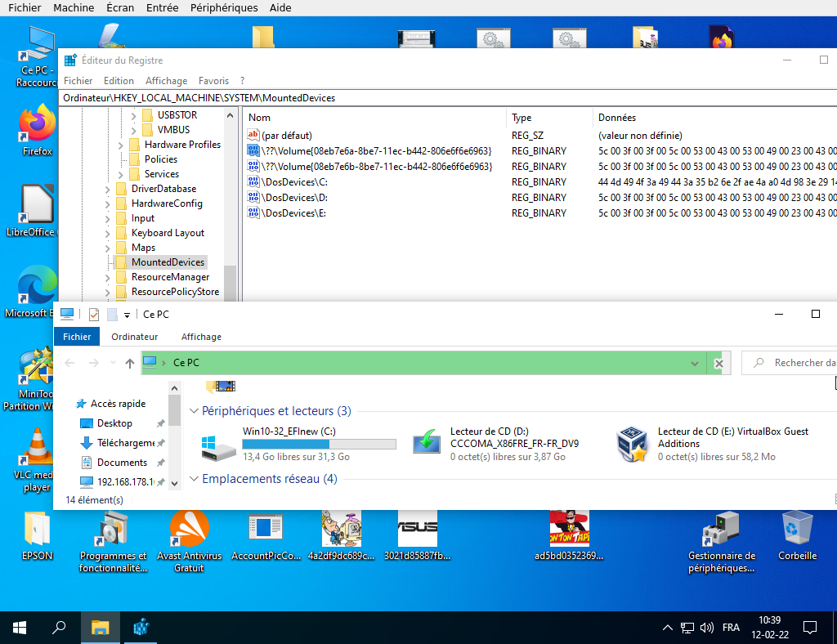Viewport: 837px width, 644px height.
Task: Go up one level in Explorer
Action: tap(130, 363)
